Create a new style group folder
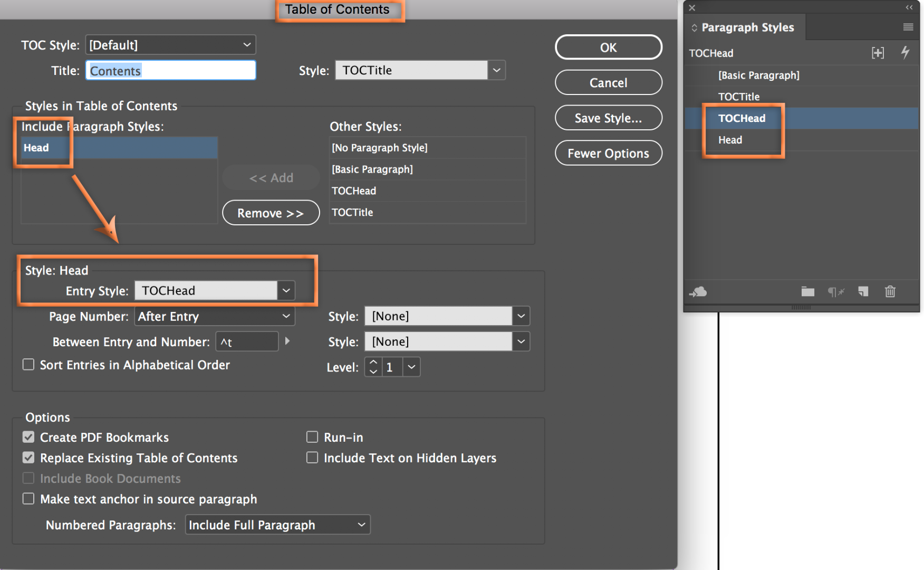This screenshot has height=570, width=924. pos(807,291)
